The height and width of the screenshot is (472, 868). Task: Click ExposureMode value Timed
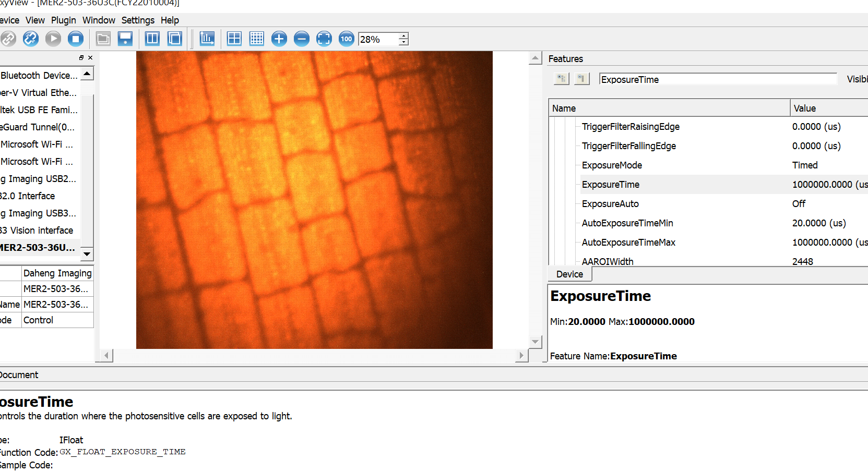[x=805, y=165]
